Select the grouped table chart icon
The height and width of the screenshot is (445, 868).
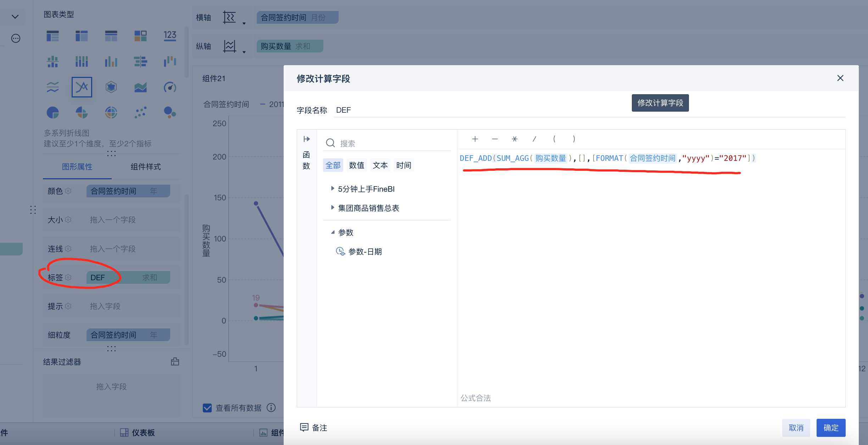coord(52,36)
